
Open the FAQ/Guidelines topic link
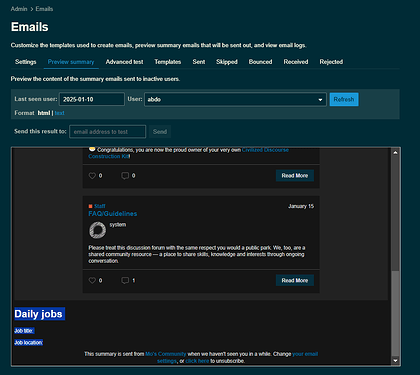[113, 214]
